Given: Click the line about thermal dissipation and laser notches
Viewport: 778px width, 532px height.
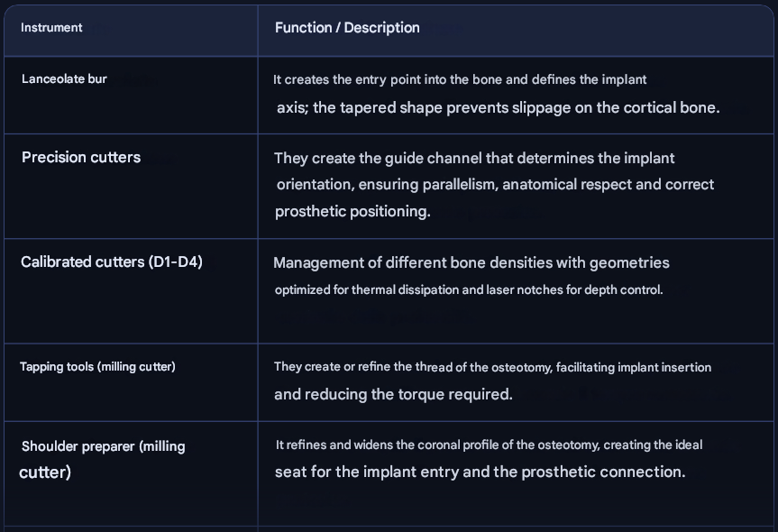Looking at the screenshot, I should tap(469, 290).
